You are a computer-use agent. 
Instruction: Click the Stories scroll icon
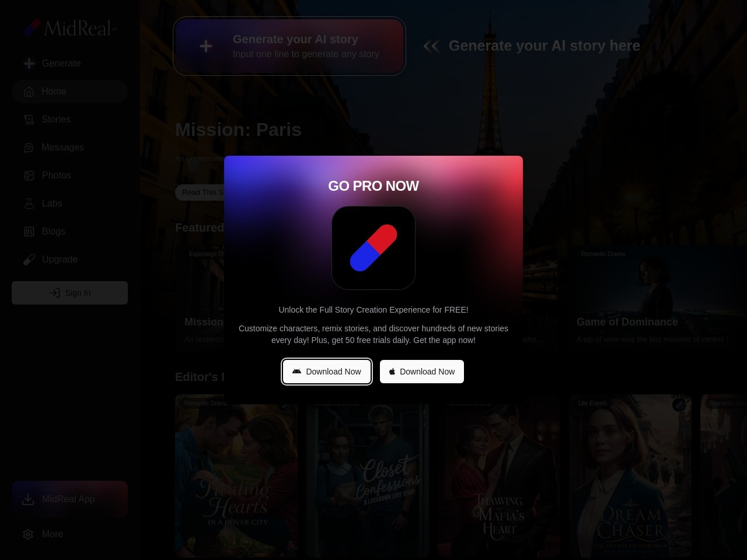tap(29, 120)
